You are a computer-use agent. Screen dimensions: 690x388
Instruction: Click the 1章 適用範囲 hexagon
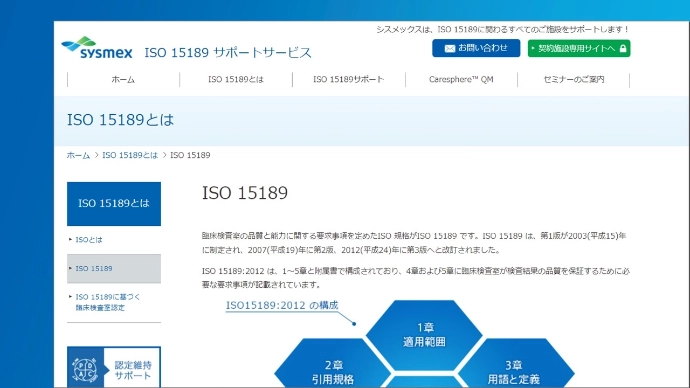(x=424, y=335)
